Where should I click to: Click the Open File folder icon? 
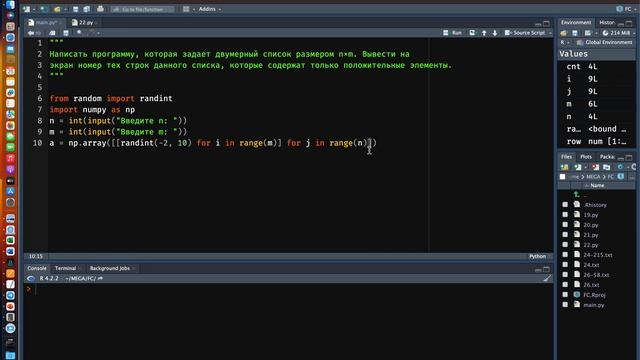tap(57, 9)
